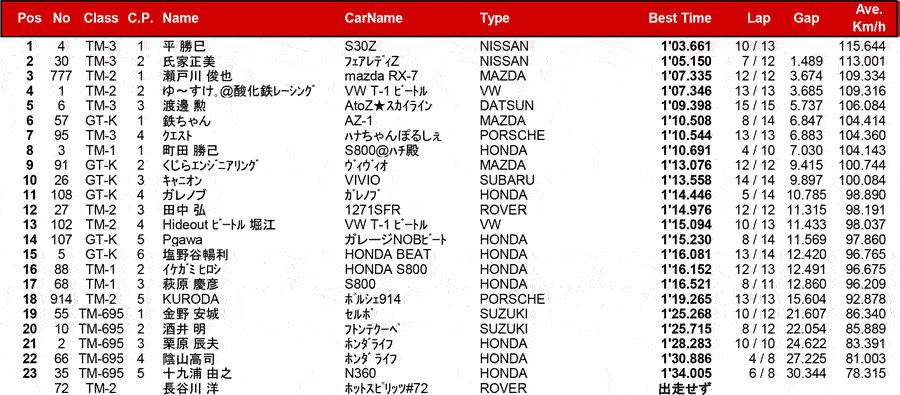Select driver name KURODA

point(191,299)
